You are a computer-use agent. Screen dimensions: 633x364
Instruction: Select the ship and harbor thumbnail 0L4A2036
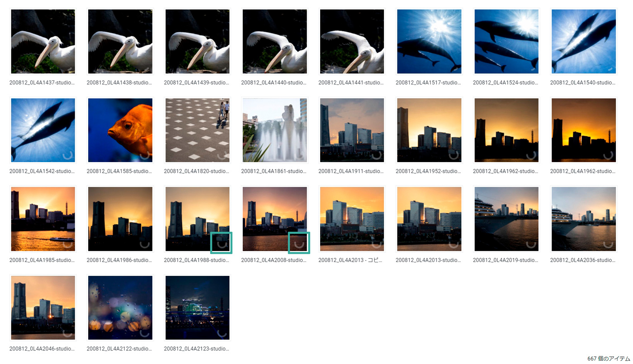(584, 219)
